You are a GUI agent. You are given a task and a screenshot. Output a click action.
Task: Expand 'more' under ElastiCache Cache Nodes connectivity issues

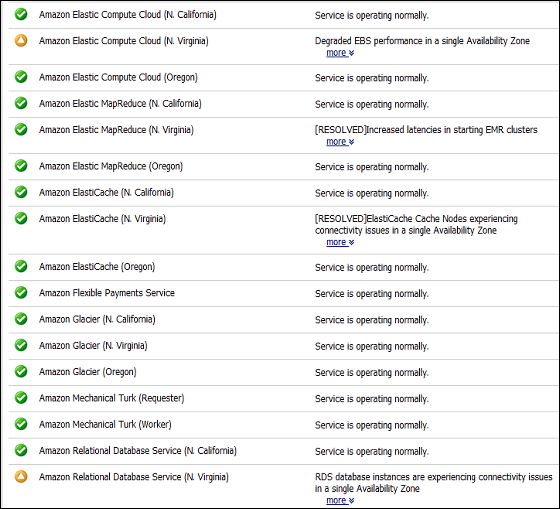click(340, 242)
